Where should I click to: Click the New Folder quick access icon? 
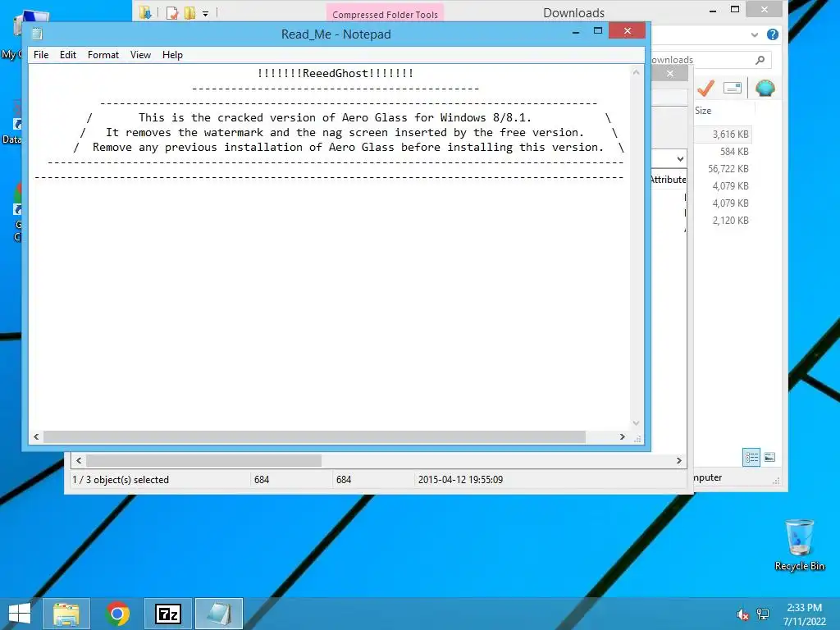pos(189,13)
